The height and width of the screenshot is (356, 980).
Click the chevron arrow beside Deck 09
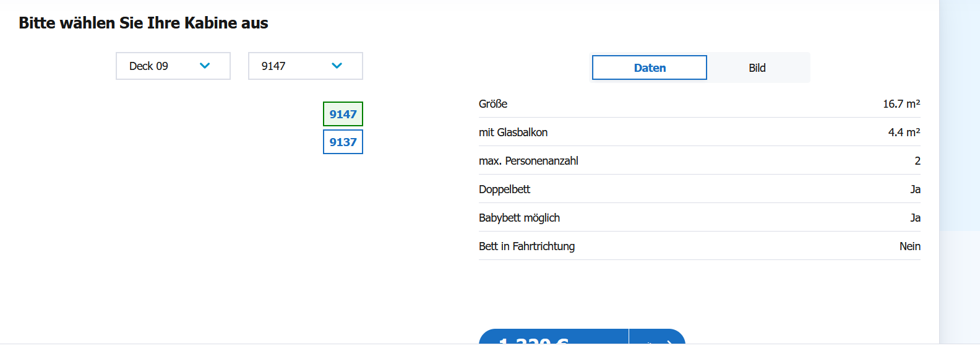(x=205, y=66)
